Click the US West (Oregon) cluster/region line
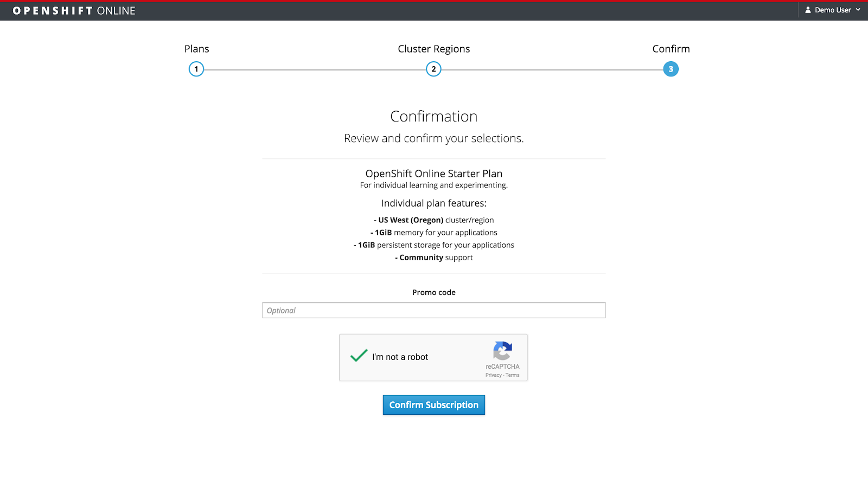The width and height of the screenshot is (868, 501). [x=434, y=220]
